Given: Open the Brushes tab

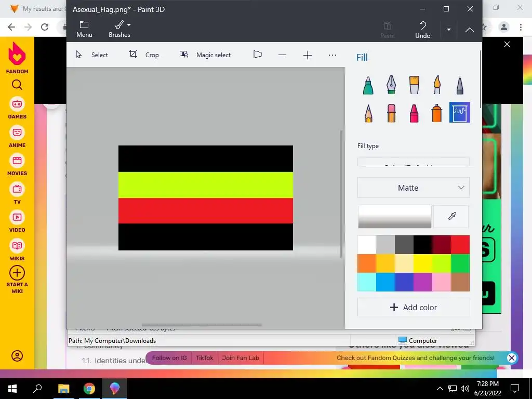Looking at the screenshot, I should [x=119, y=29].
